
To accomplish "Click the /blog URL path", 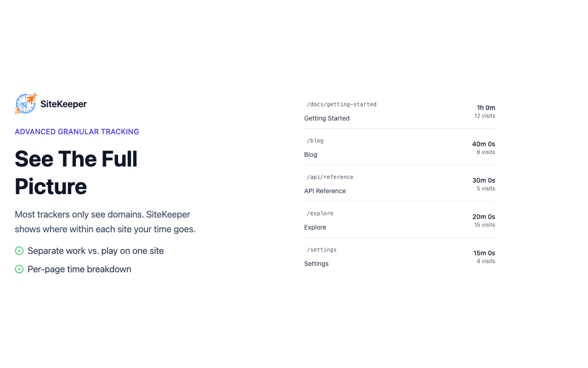I will pos(315,141).
